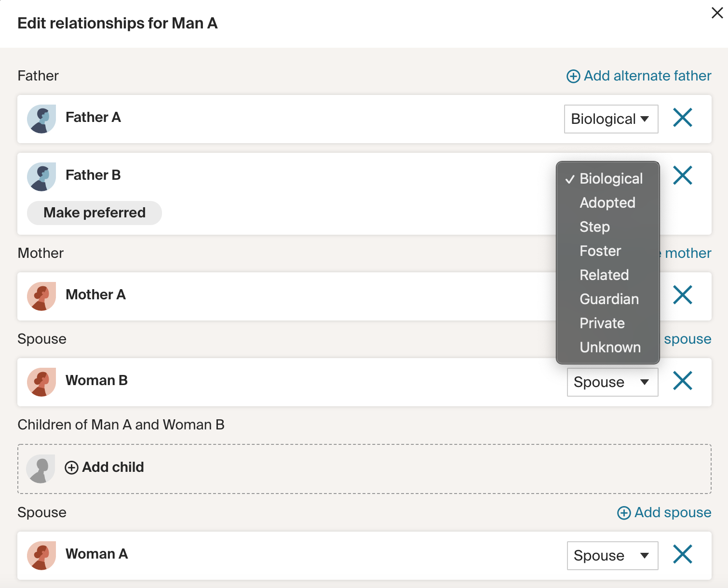The width and height of the screenshot is (728, 588).
Task: Click Woman A's profile avatar
Action: (x=41, y=556)
